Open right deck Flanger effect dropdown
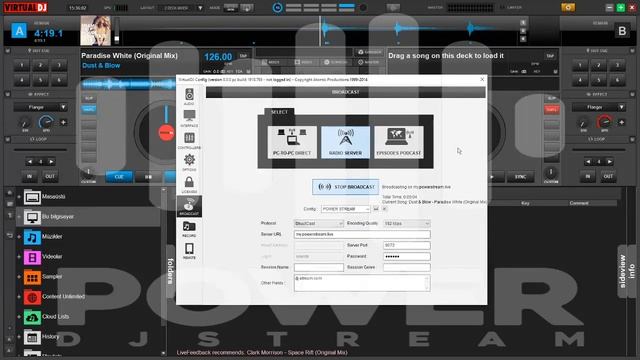This screenshot has height=360, width=640. [598, 107]
